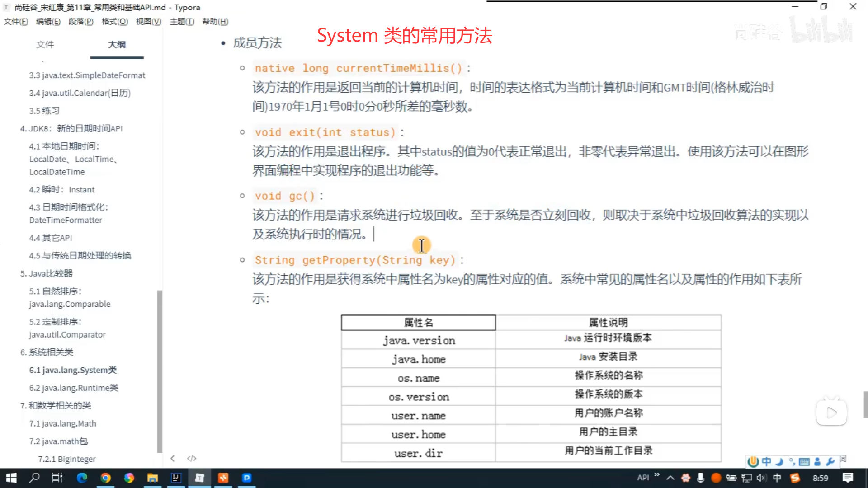Toggle IME Chinese/English mode in the floating bar
The image size is (868, 488).
pyautogui.click(x=766, y=461)
